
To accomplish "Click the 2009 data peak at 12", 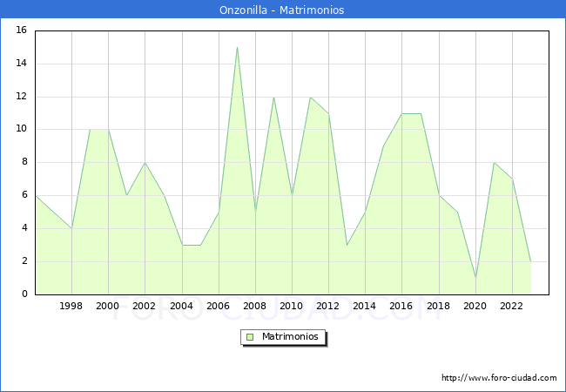I will [274, 97].
